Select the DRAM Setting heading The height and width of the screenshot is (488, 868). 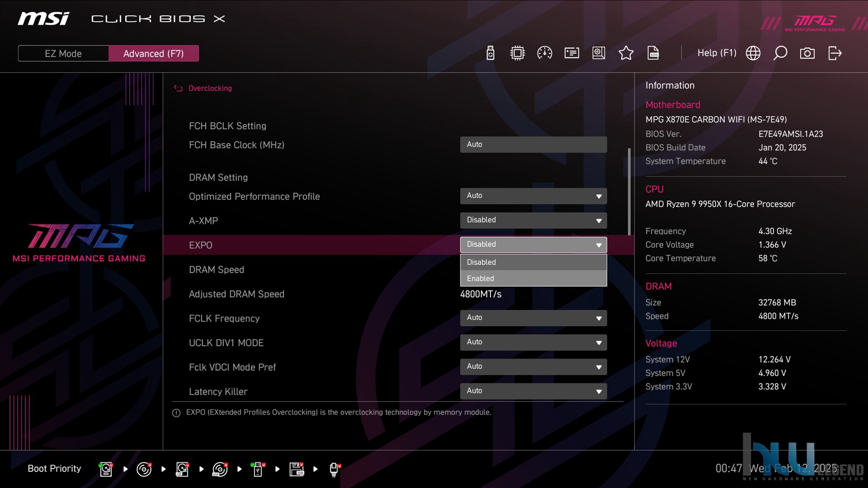pos(218,178)
